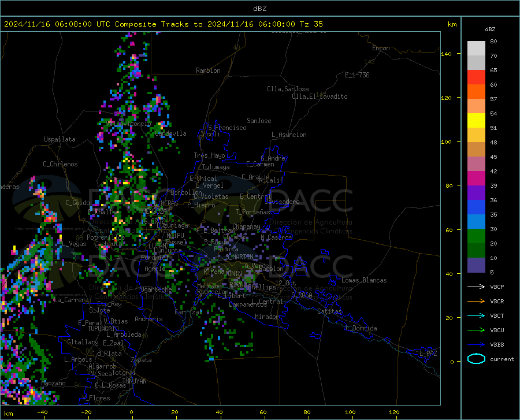Click the V_Flores map label
This screenshot has height=420, width=520.
(x=96, y=398)
